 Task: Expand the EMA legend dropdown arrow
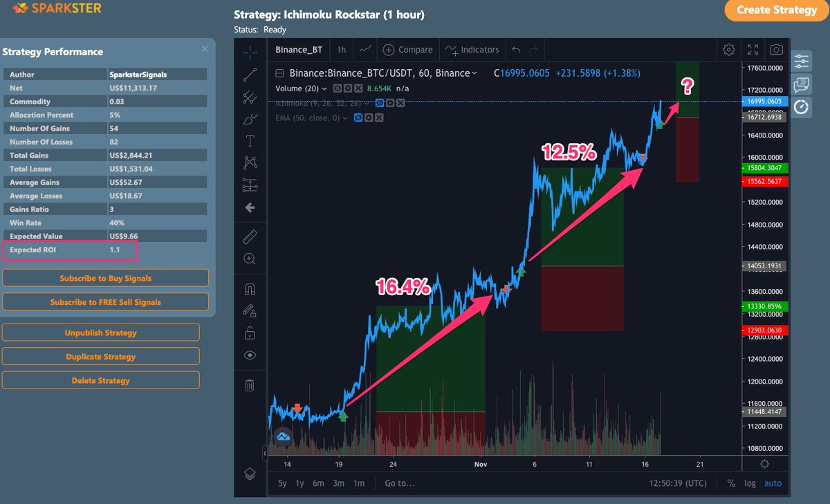tap(345, 118)
